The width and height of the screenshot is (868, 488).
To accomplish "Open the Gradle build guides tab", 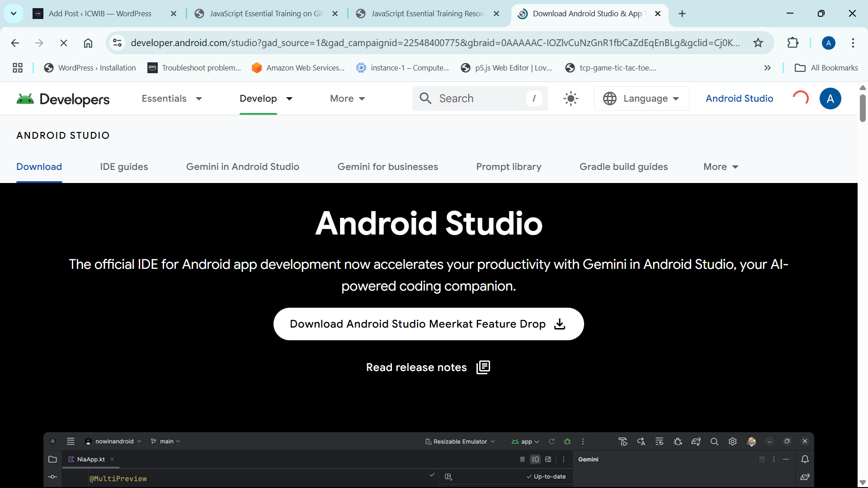I will click(623, 167).
